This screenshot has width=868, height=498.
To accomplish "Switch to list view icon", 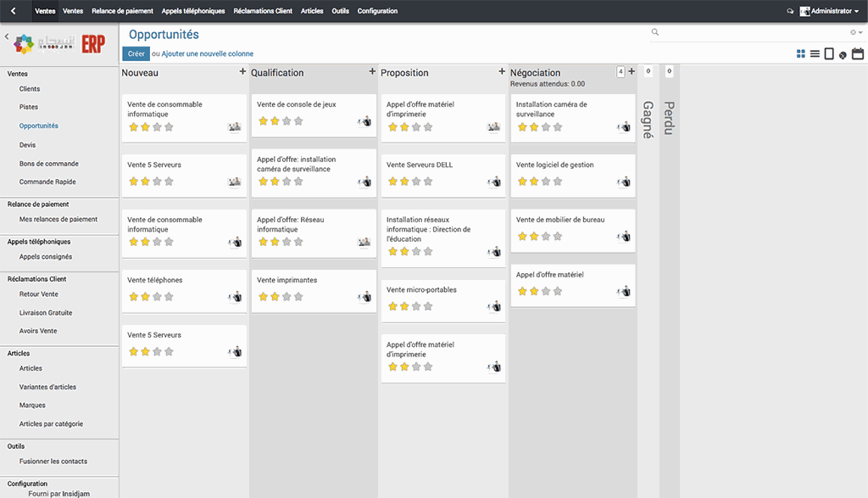I will tap(815, 54).
